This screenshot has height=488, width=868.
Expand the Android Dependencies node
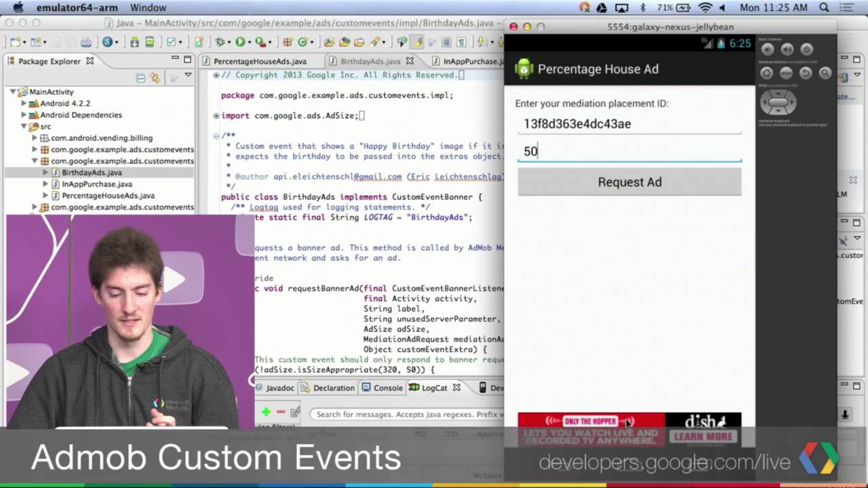(x=24, y=115)
